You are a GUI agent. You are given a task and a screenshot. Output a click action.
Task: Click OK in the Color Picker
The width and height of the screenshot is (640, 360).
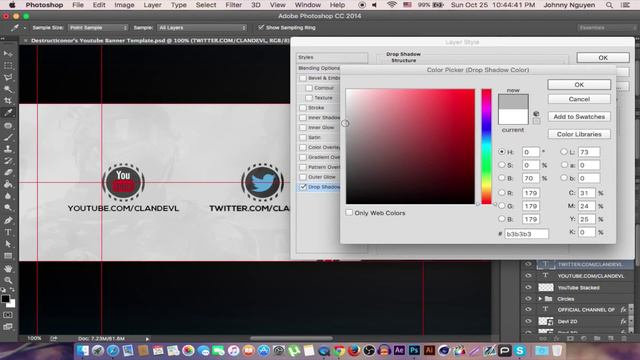579,84
